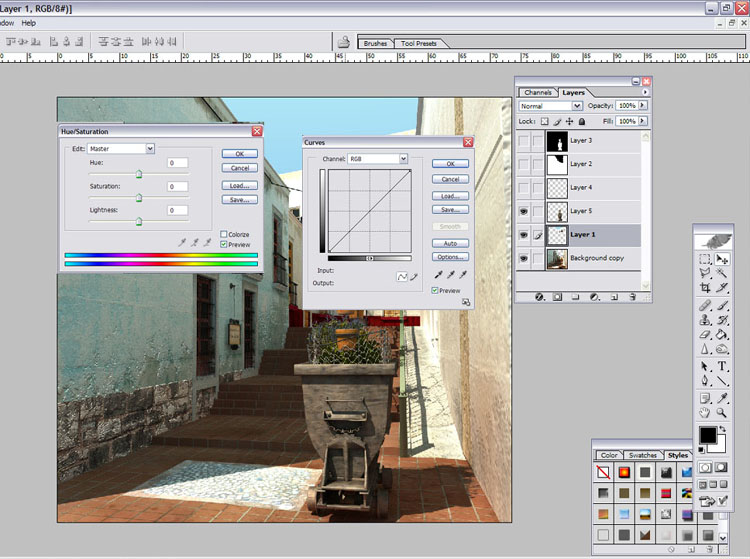
Task: Show Layer 2 visibility box
Action: [x=524, y=164]
